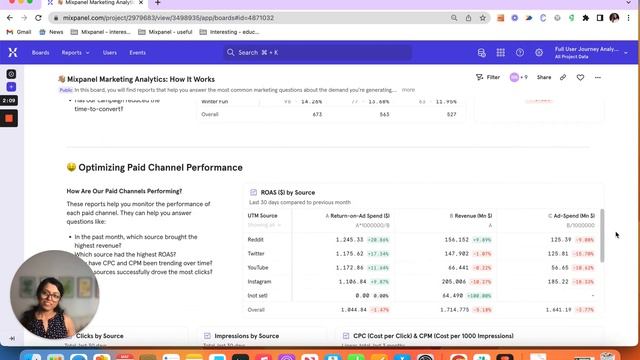Select the YouTube row in table
640x360 pixels.
(x=421, y=268)
